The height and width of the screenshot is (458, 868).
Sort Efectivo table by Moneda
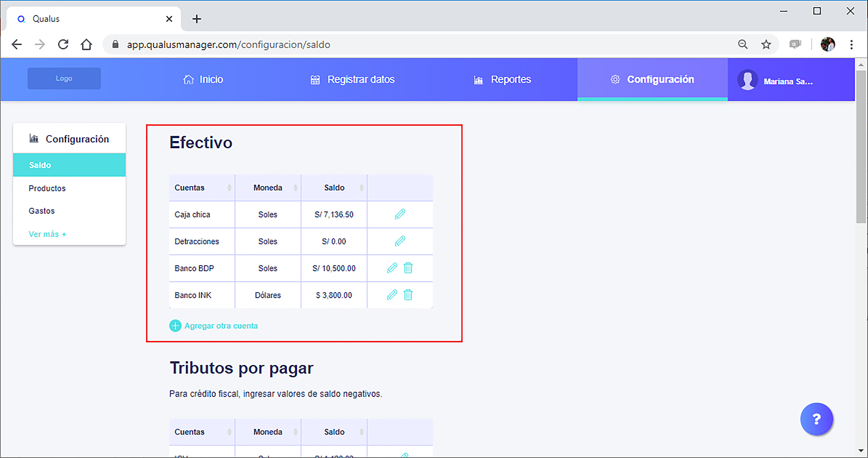tap(295, 188)
